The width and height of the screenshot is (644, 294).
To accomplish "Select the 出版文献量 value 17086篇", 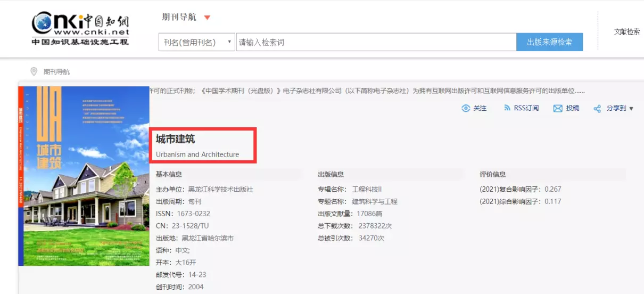I will (369, 214).
